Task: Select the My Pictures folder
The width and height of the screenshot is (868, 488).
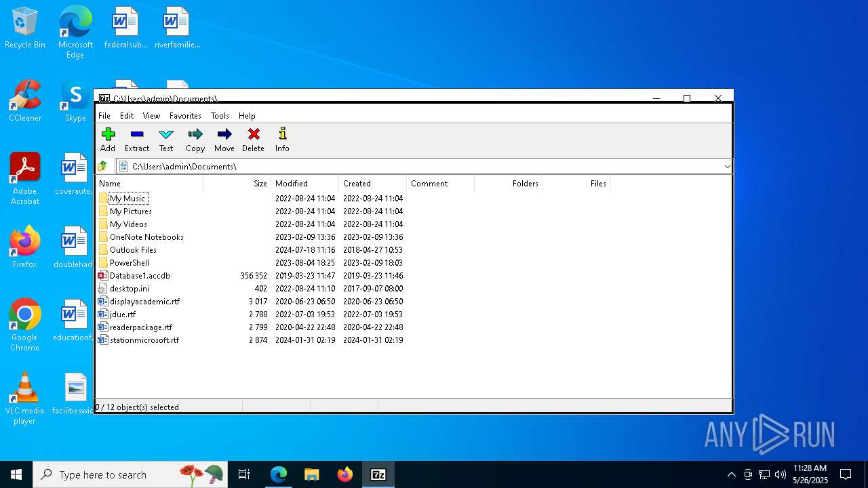Action: [x=130, y=211]
